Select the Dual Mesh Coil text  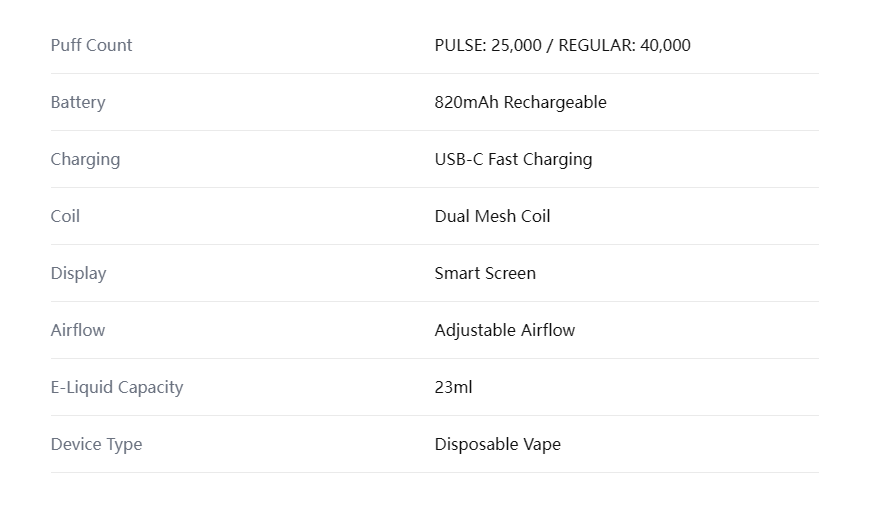tap(492, 216)
